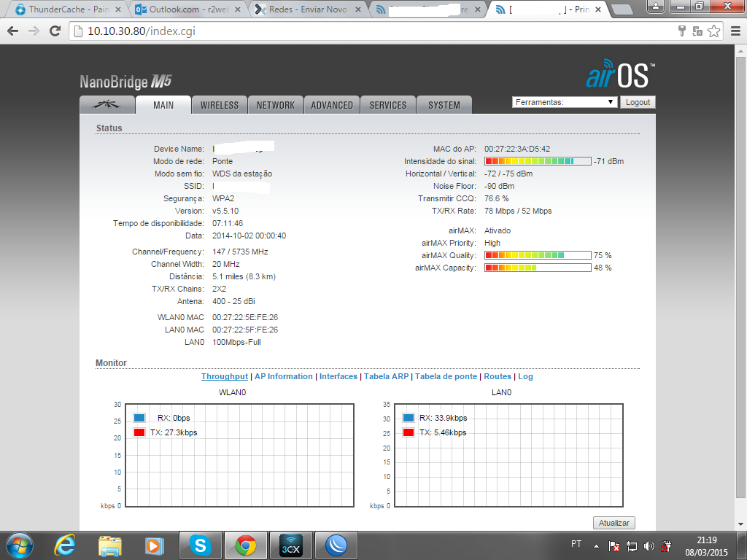
Task: Open the ADVANCED tab
Action: (x=332, y=105)
